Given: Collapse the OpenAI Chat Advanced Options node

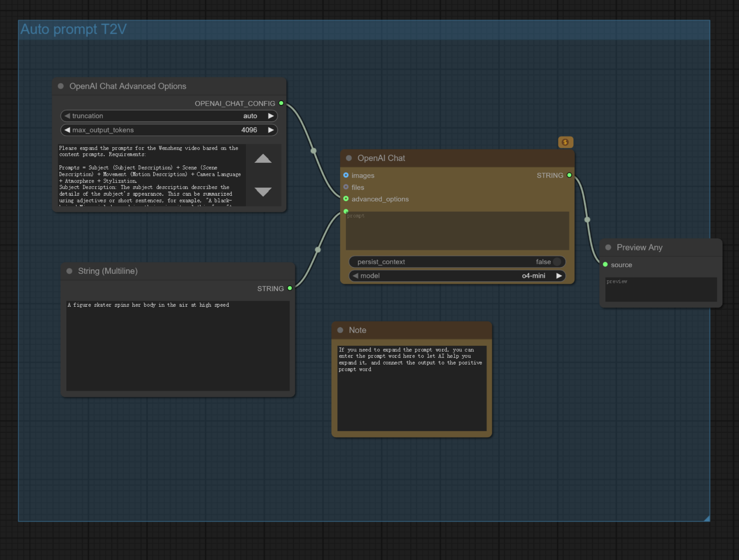Looking at the screenshot, I should 61,86.
